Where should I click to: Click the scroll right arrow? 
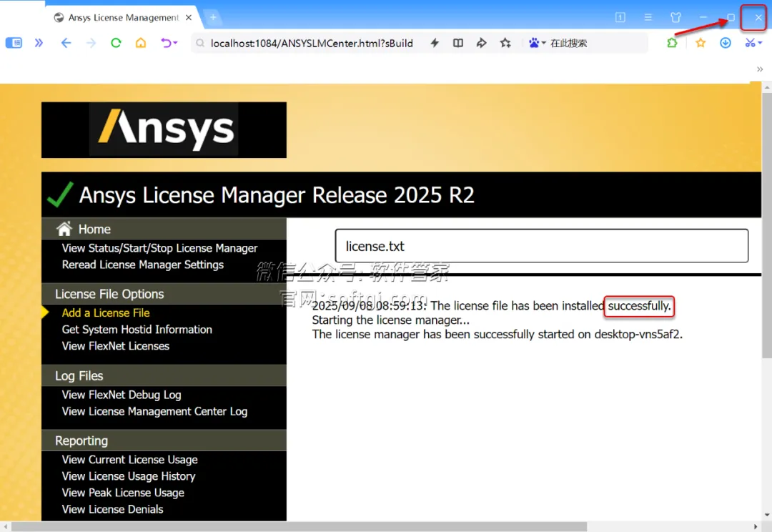(756, 526)
